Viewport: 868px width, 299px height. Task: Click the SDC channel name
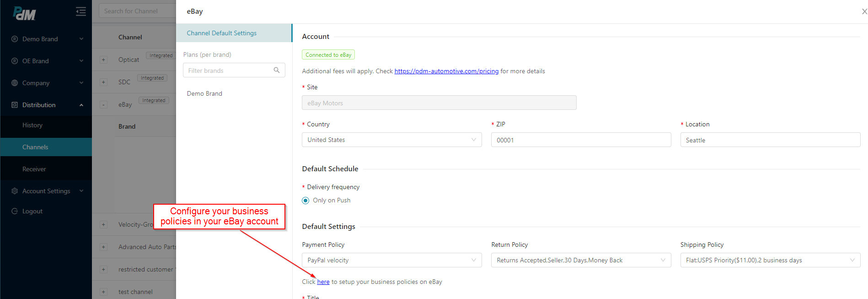coord(124,82)
